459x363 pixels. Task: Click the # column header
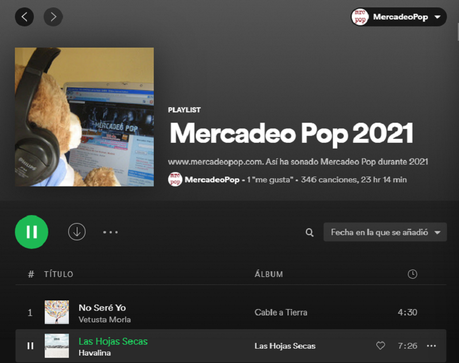[31, 274]
